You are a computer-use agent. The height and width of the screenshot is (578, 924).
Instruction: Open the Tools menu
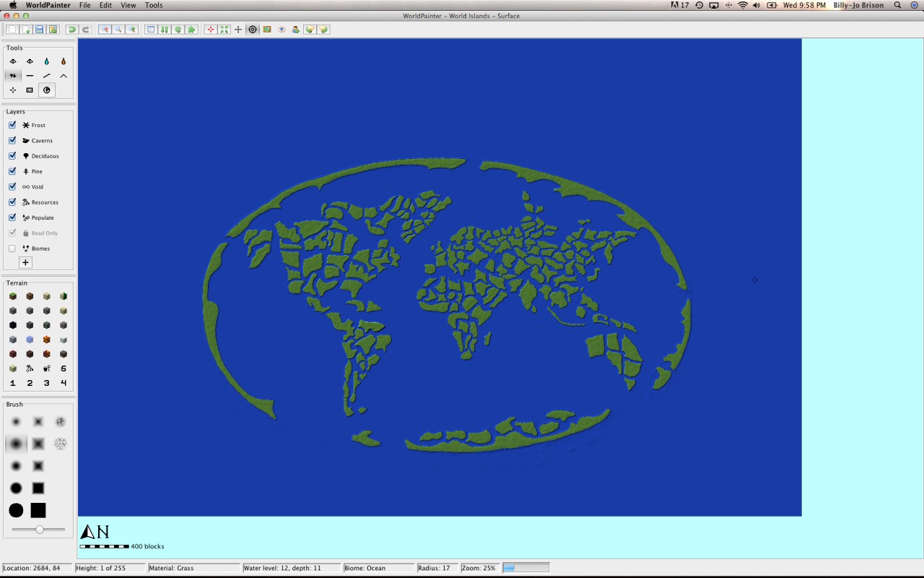point(153,5)
